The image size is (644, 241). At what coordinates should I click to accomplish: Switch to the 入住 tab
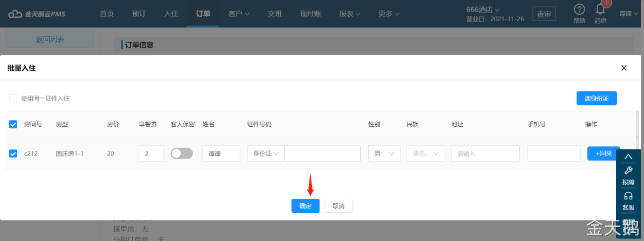[171, 14]
